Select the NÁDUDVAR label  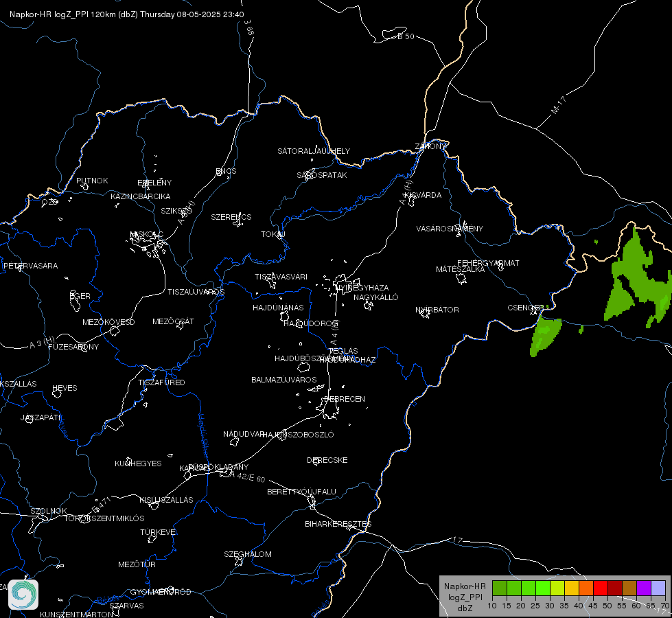(244, 434)
